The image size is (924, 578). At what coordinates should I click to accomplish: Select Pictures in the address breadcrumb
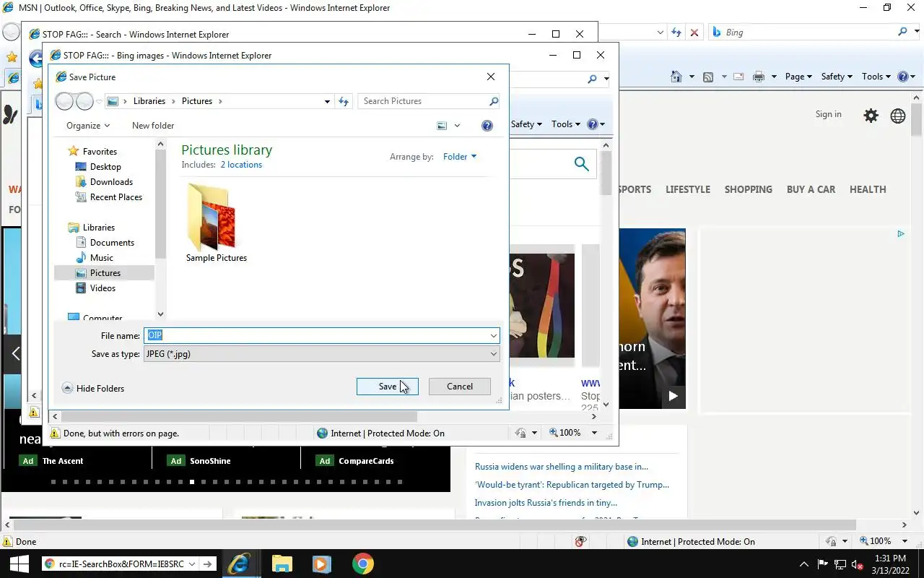coord(197,101)
